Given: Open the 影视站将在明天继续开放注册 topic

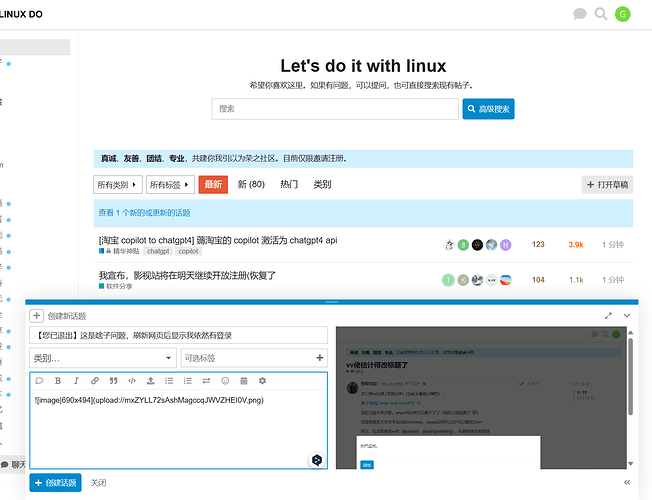Looking at the screenshot, I should (x=187, y=275).
